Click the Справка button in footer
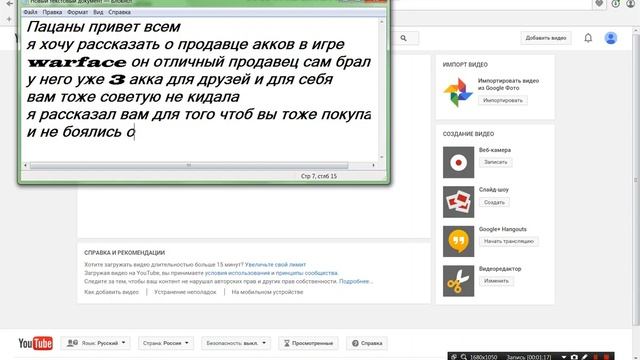 coord(367,343)
